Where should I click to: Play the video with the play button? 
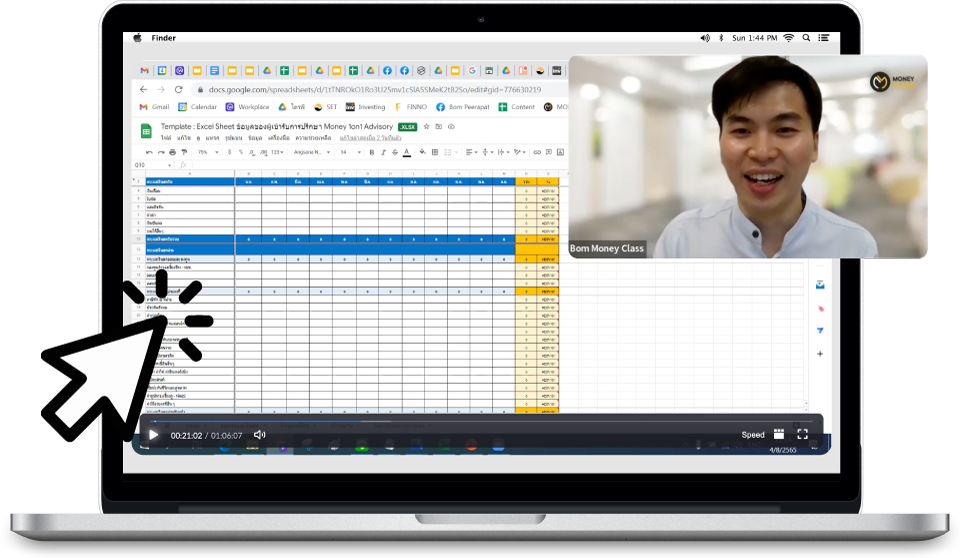pos(153,435)
